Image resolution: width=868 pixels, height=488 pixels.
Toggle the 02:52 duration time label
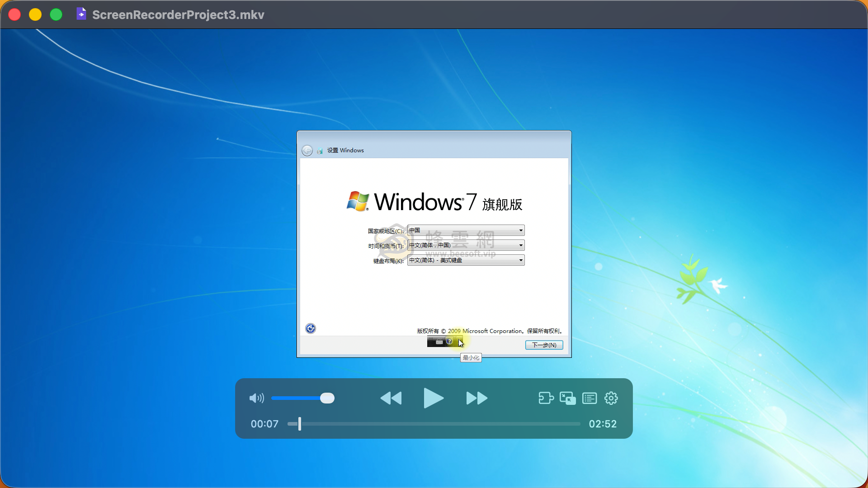[603, 424]
